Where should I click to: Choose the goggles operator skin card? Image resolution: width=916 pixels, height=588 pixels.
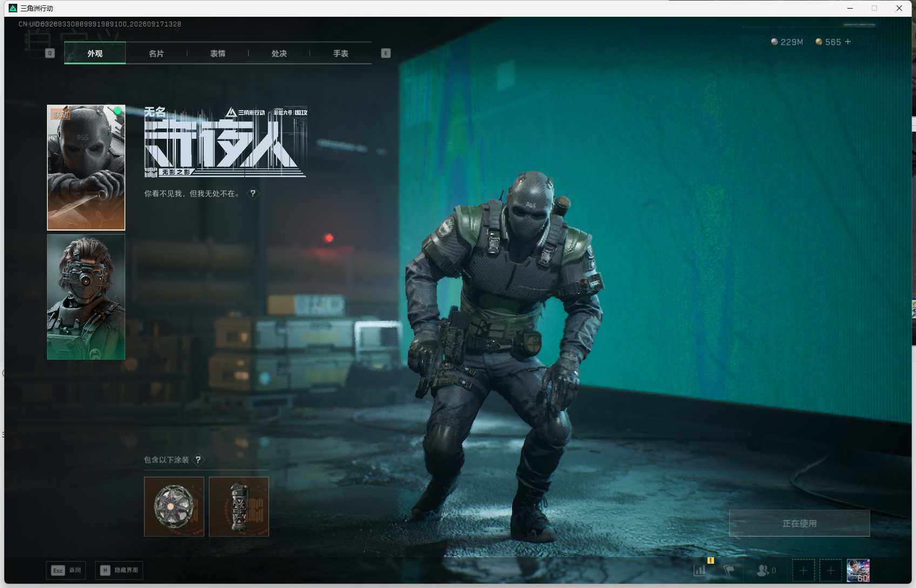click(86, 297)
